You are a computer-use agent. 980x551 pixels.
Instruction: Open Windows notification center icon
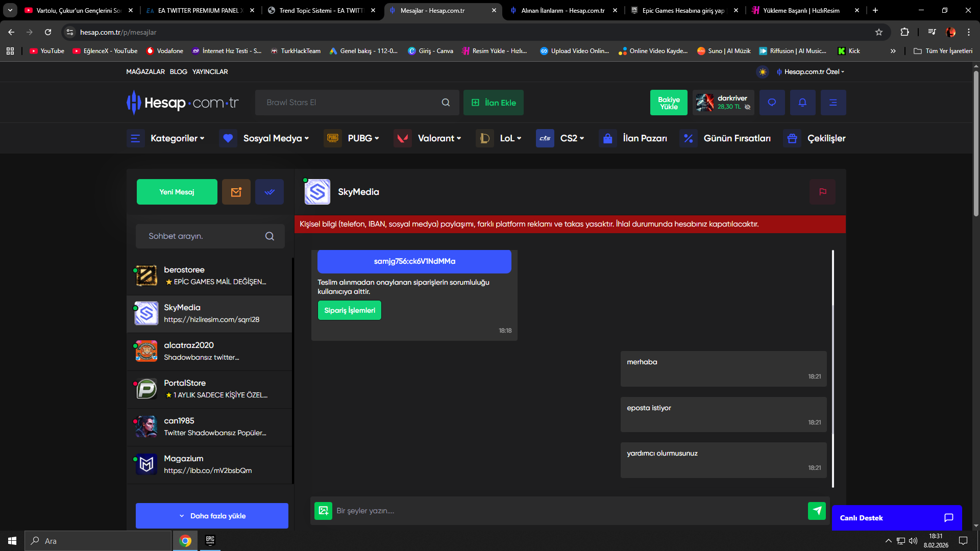pyautogui.click(x=963, y=541)
